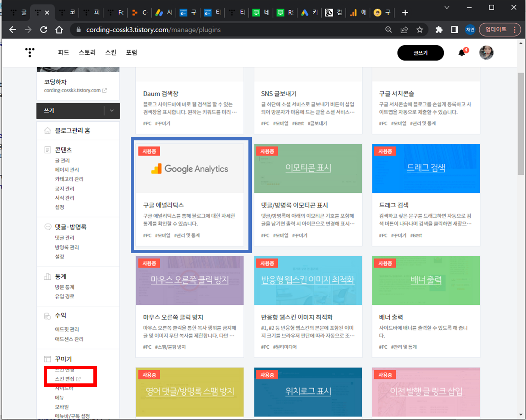Click the zoom magnifier icon in address bar
The width and height of the screenshot is (526, 420).
389,30
